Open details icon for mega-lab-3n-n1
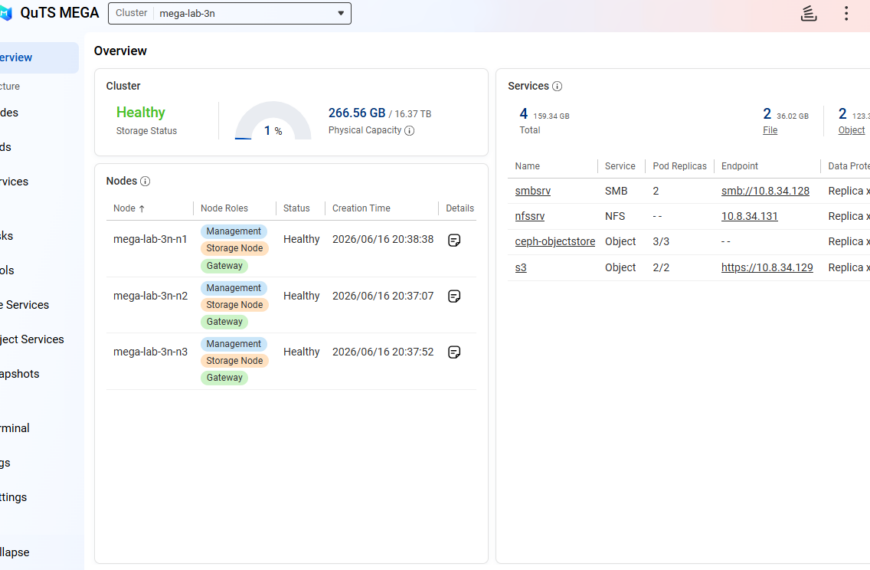The image size is (870, 570). click(454, 240)
